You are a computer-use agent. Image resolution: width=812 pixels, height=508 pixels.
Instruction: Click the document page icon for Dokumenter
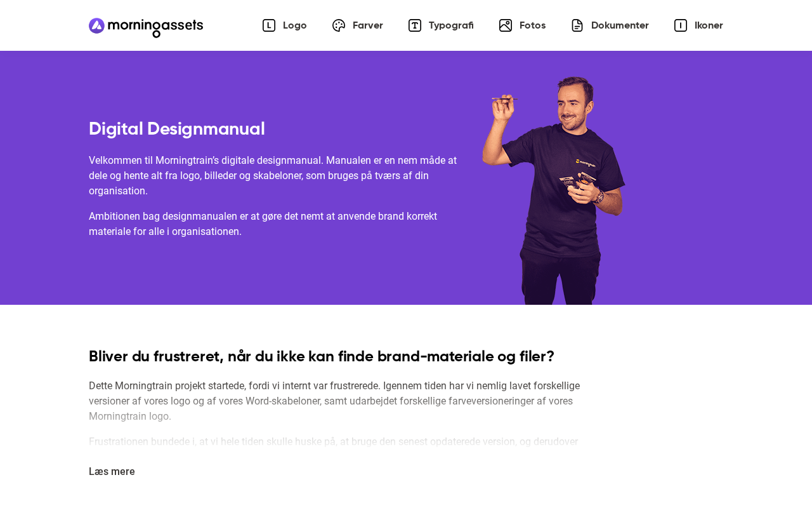pyautogui.click(x=577, y=25)
